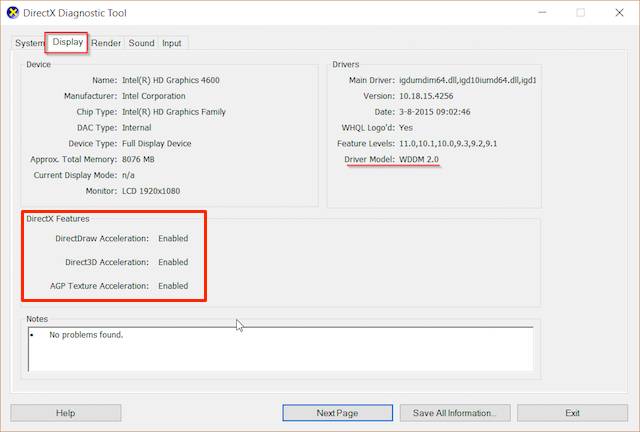The height and width of the screenshot is (432, 640).
Task: Click Direct3D Acceleration 'Enabled' value
Action: coord(173,262)
